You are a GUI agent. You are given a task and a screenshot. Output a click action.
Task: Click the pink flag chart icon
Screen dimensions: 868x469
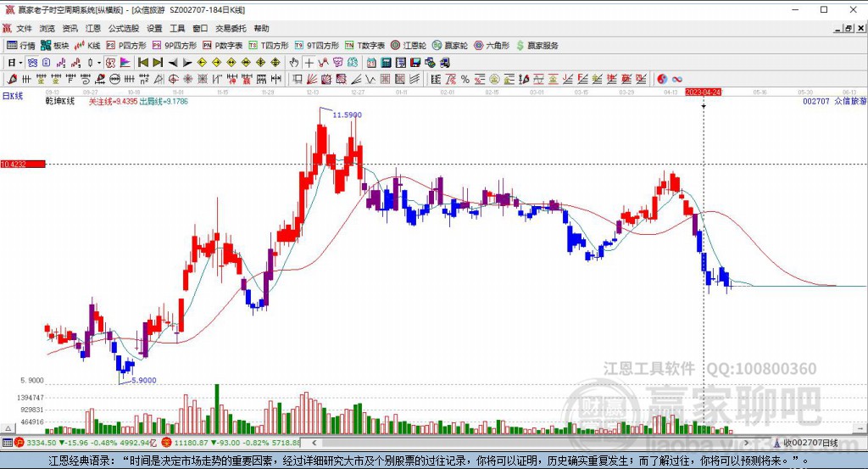click(x=125, y=63)
